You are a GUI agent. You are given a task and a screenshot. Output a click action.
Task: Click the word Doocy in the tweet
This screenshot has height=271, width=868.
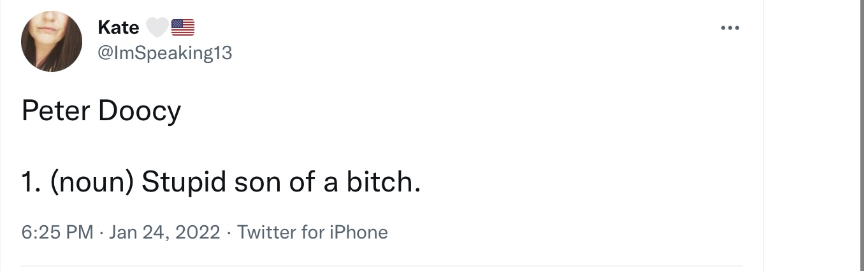tap(140, 112)
